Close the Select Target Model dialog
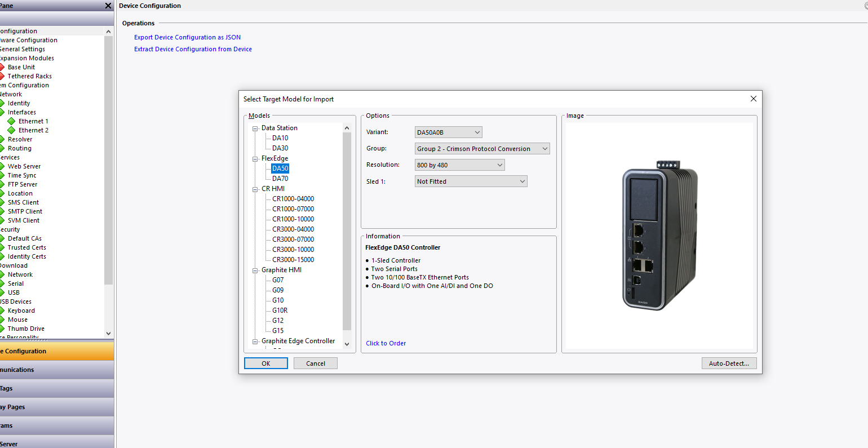This screenshot has width=868, height=448. click(x=754, y=99)
